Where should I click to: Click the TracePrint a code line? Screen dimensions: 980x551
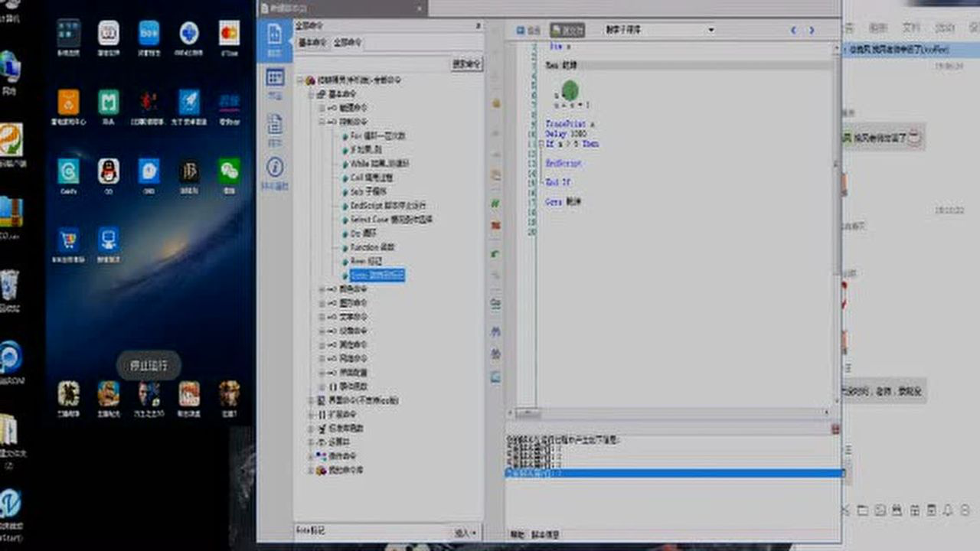pos(570,123)
